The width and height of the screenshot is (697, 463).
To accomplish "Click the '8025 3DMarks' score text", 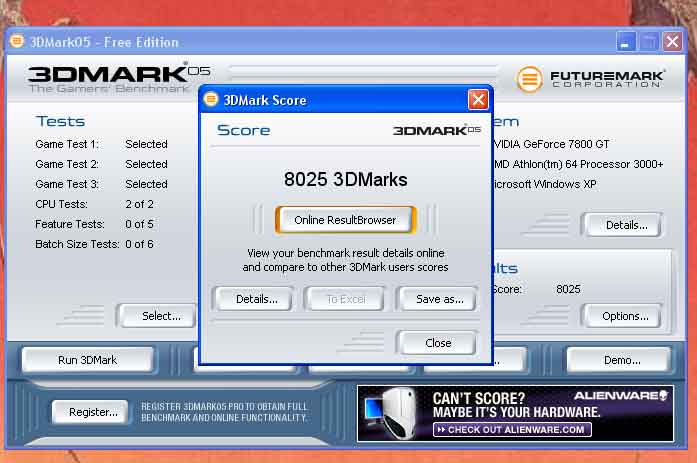I will (x=345, y=180).
